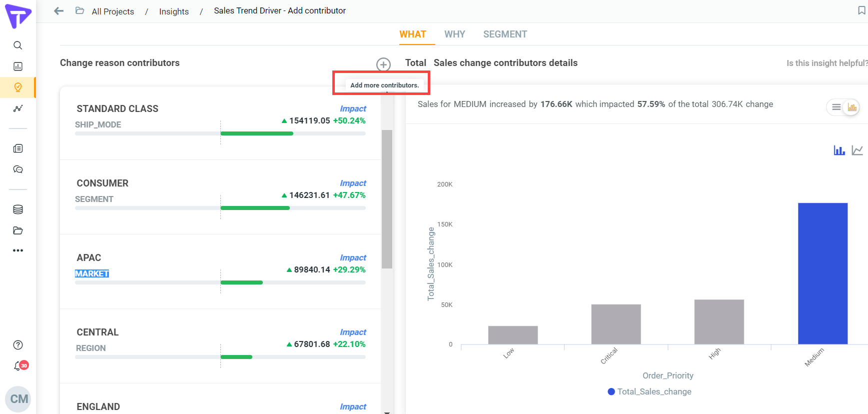Viewport: 868px width, 414px height.
Task: Switch to chart view toggle icon
Action: [x=852, y=107]
